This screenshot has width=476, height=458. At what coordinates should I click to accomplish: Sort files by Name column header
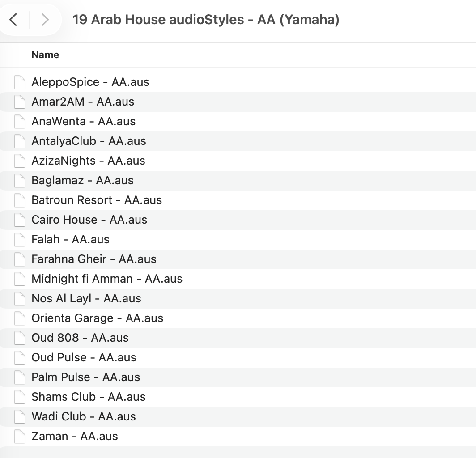[x=45, y=55]
